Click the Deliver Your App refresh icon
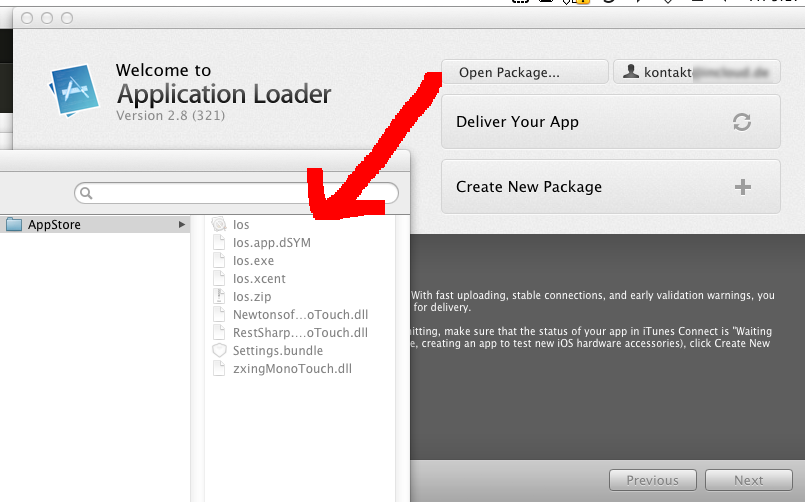The image size is (805, 502). pyautogui.click(x=741, y=122)
